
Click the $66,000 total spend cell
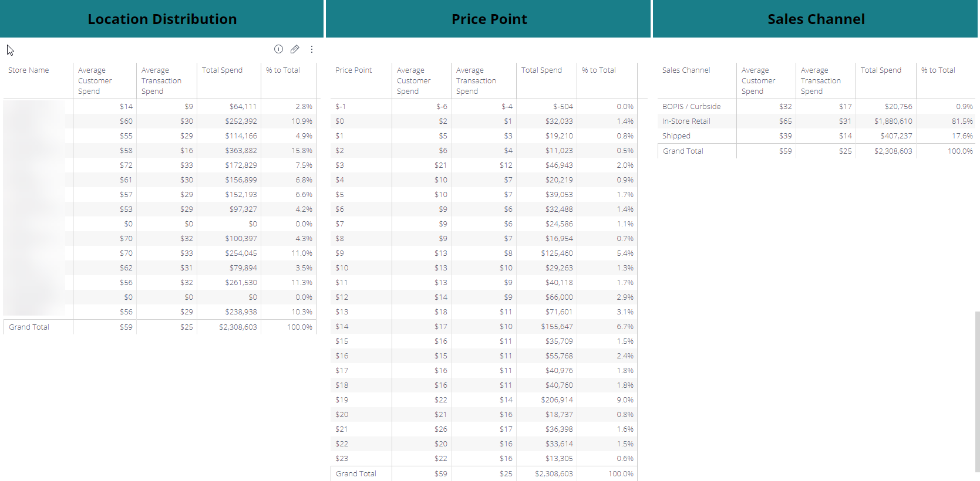(559, 297)
